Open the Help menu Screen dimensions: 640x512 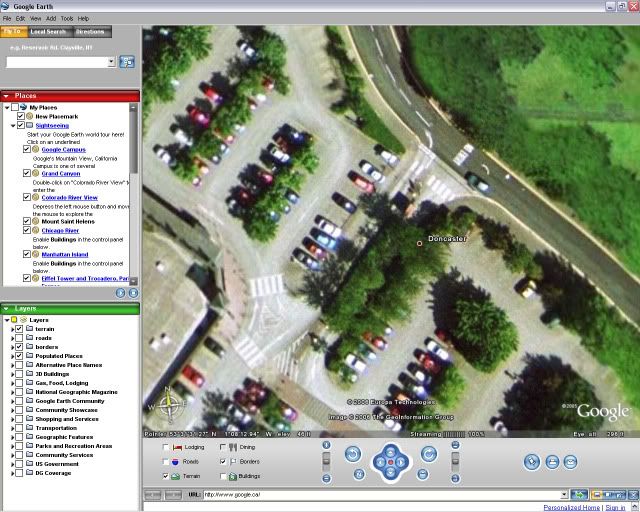coord(83,18)
